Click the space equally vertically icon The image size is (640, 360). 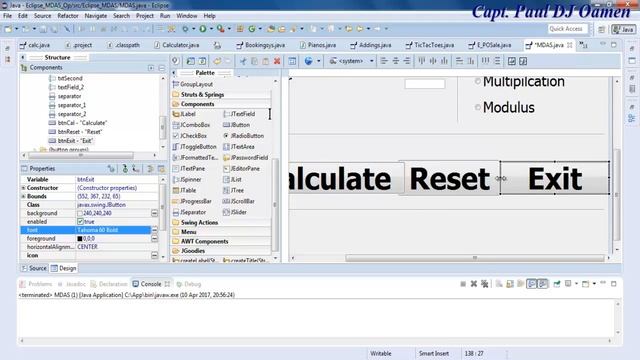(497, 61)
